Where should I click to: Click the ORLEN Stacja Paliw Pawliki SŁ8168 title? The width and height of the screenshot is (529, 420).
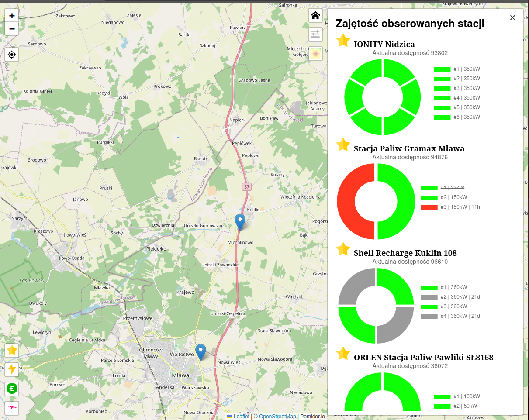click(x=424, y=357)
